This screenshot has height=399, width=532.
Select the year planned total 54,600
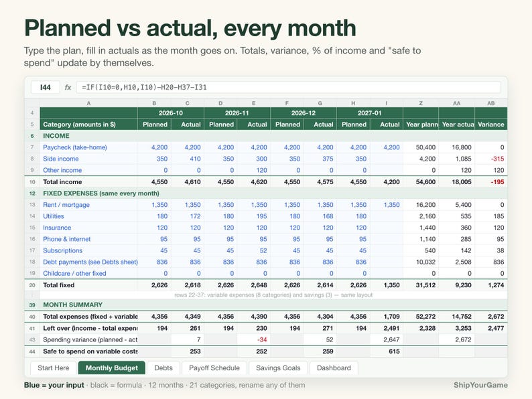coord(421,181)
